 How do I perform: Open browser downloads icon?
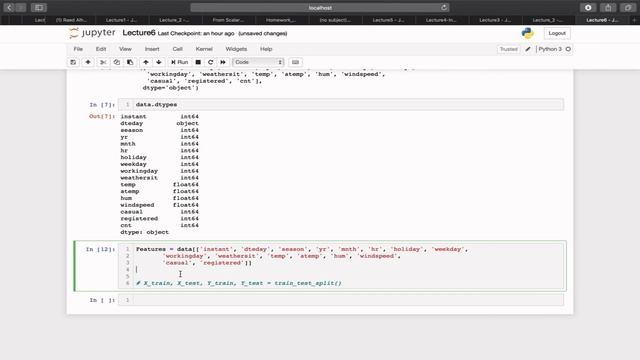click(588, 7)
